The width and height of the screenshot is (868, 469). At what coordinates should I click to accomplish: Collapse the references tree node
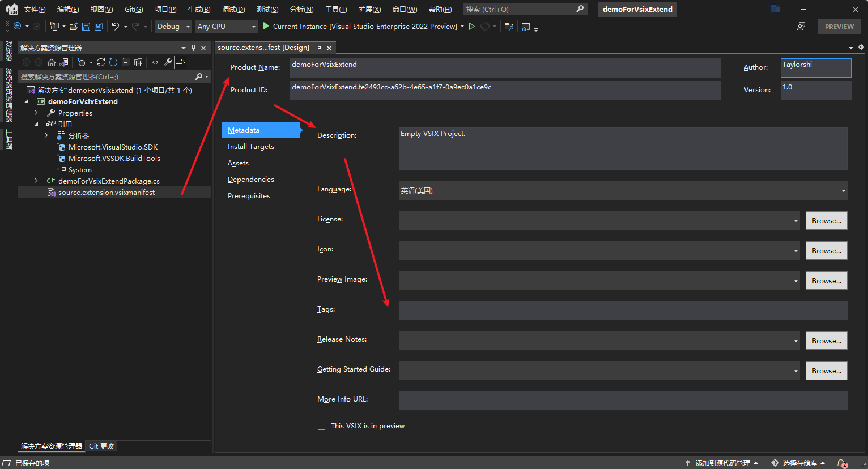coord(36,124)
